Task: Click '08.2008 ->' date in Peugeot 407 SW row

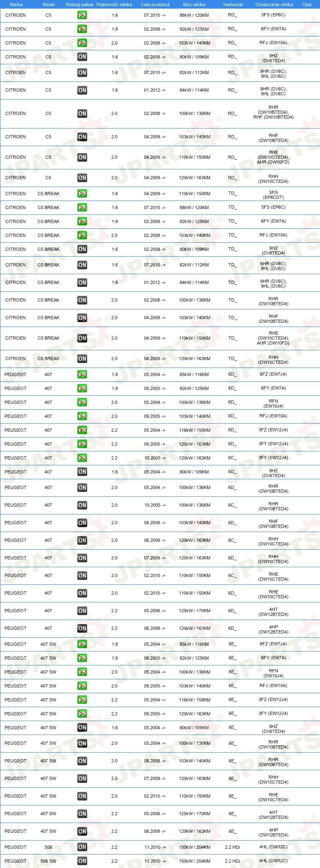Action: (155, 761)
